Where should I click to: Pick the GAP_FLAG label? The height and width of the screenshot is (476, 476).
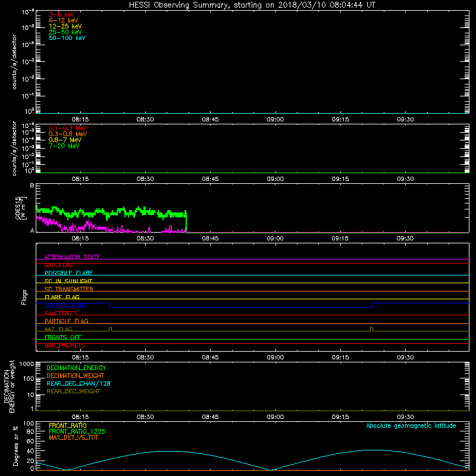click(58, 265)
